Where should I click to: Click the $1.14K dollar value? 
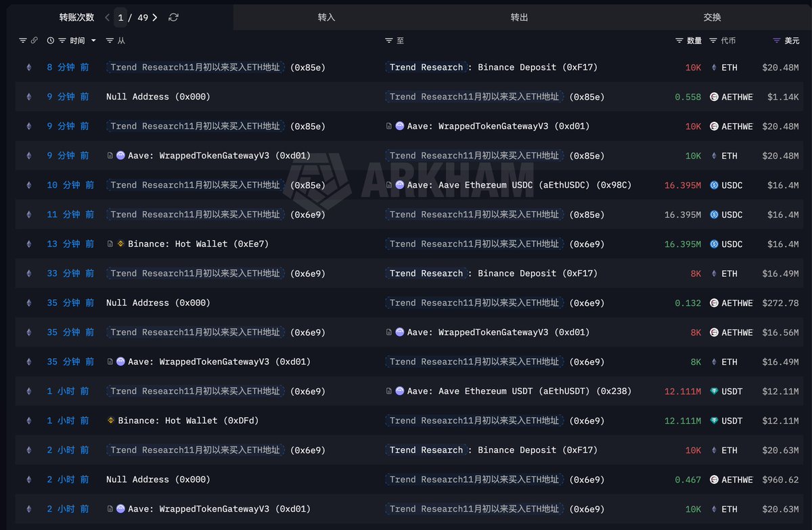783,97
